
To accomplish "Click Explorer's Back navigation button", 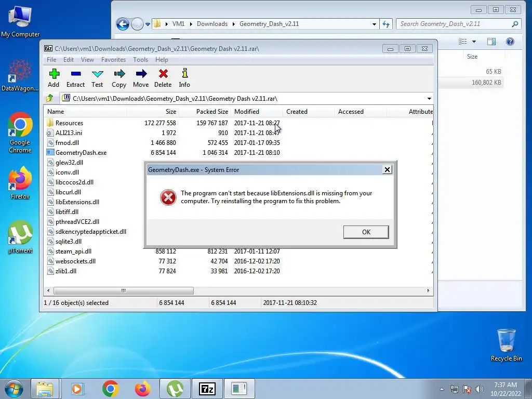I will (123, 24).
